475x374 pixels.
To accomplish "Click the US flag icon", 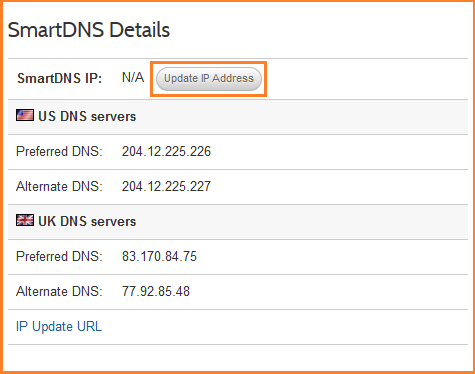I will pyautogui.click(x=25, y=115).
